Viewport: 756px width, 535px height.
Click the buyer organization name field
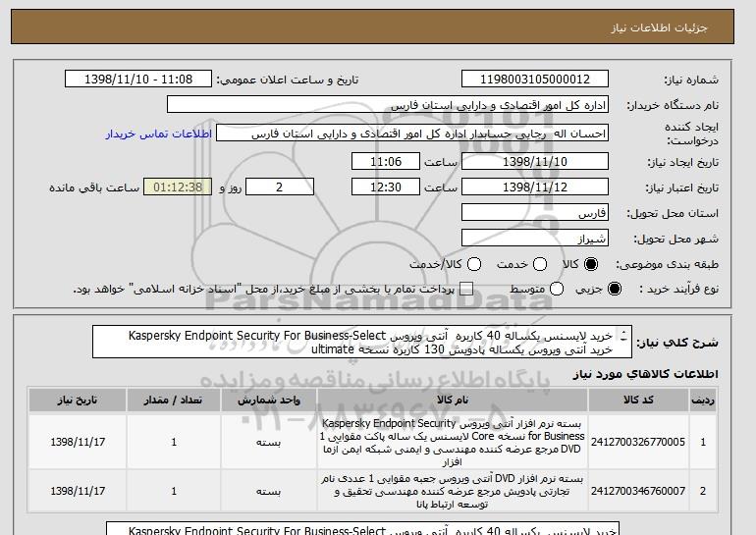[x=388, y=105]
